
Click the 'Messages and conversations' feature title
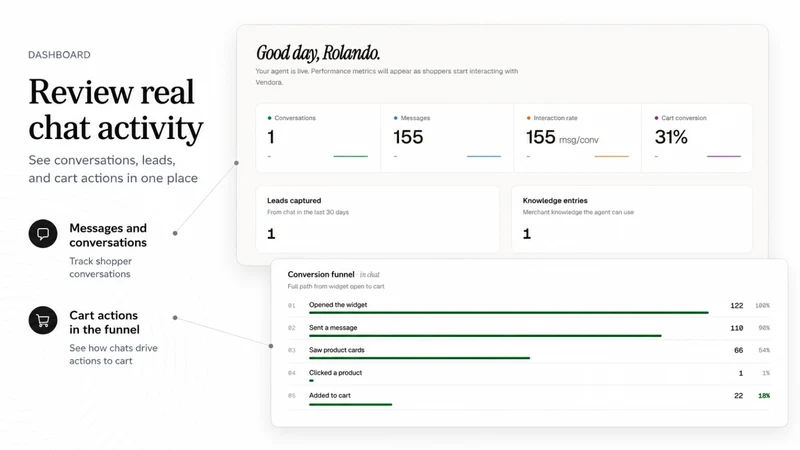coord(108,235)
